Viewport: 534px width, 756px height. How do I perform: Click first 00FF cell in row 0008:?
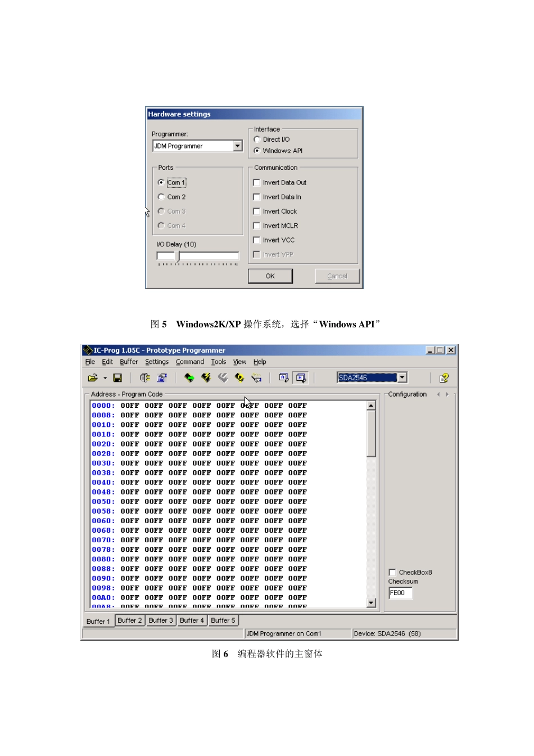tap(130, 415)
